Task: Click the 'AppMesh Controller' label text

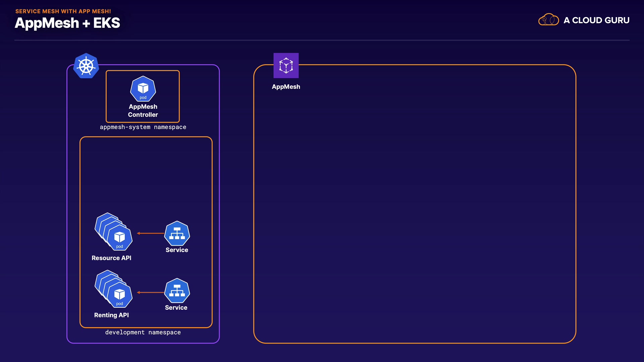Action: [143, 111]
